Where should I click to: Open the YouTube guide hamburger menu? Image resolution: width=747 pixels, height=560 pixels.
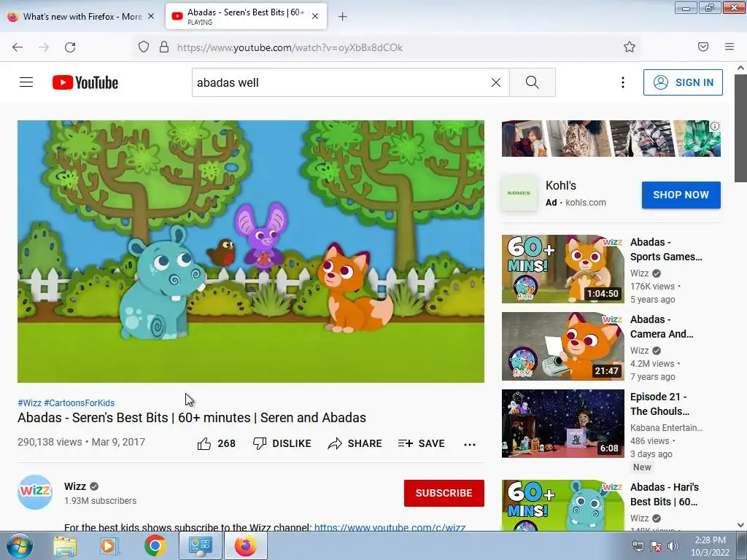[x=26, y=82]
